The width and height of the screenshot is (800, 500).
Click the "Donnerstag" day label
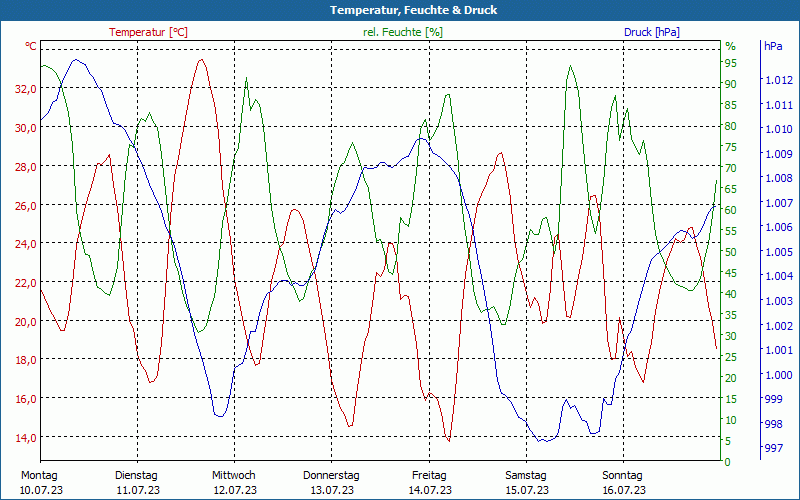(x=331, y=475)
